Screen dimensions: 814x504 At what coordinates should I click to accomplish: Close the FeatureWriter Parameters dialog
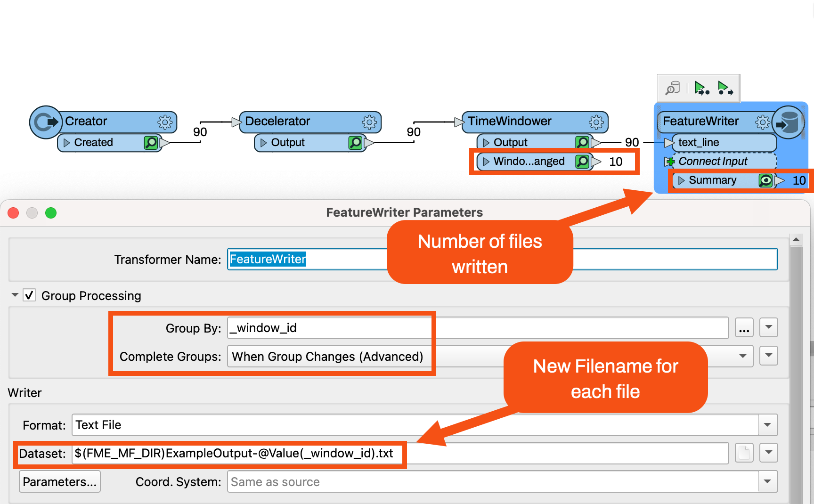13,213
